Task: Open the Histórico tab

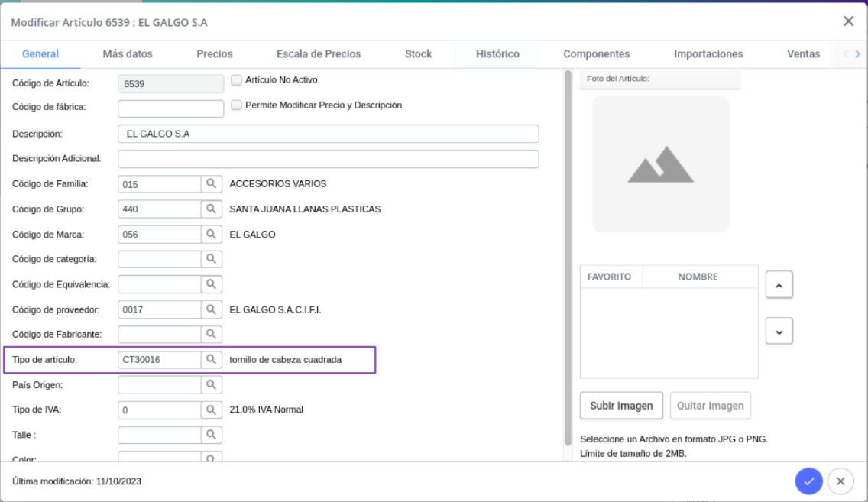Action: tap(497, 53)
